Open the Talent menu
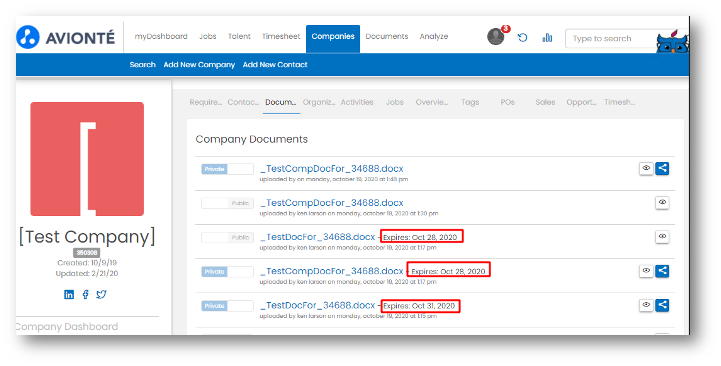 pos(239,36)
